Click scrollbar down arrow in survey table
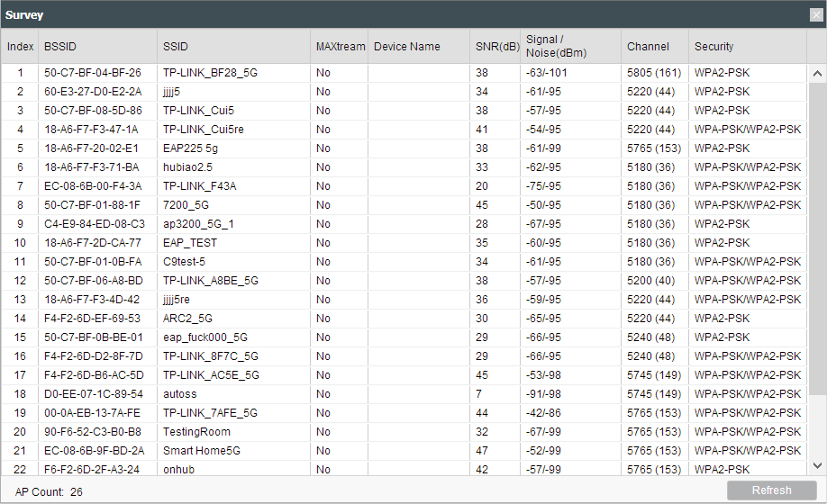 pyautogui.click(x=817, y=465)
